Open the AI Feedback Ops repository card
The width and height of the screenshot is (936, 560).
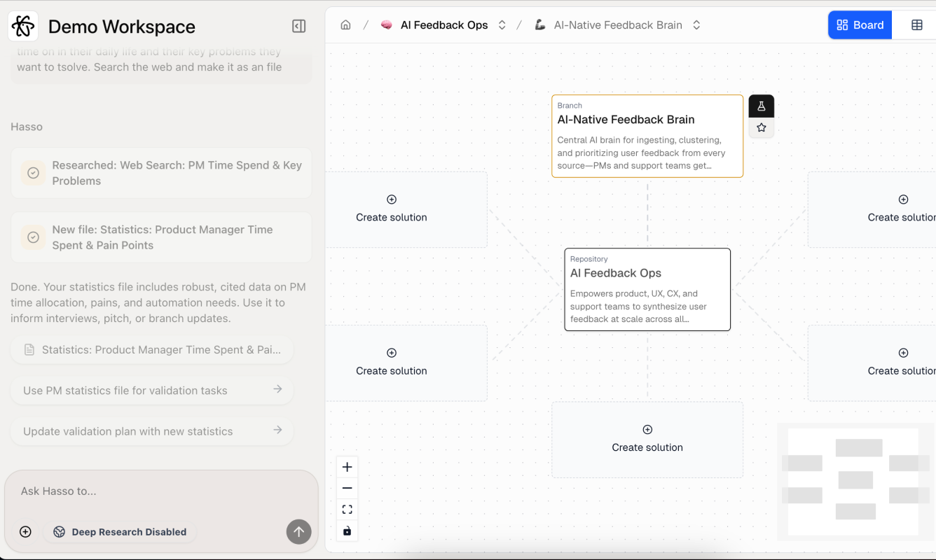[x=647, y=289]
